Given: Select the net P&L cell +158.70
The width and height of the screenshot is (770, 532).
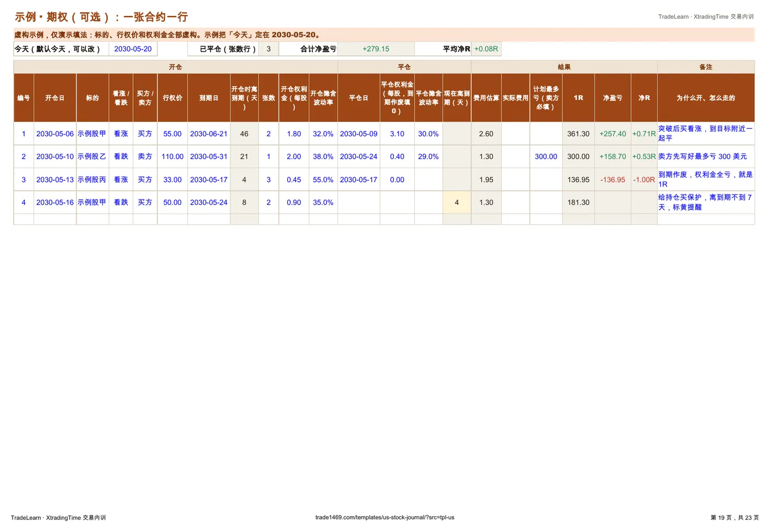Looking at the screenshot, I should pyautogui.click(x=613, y=157).
